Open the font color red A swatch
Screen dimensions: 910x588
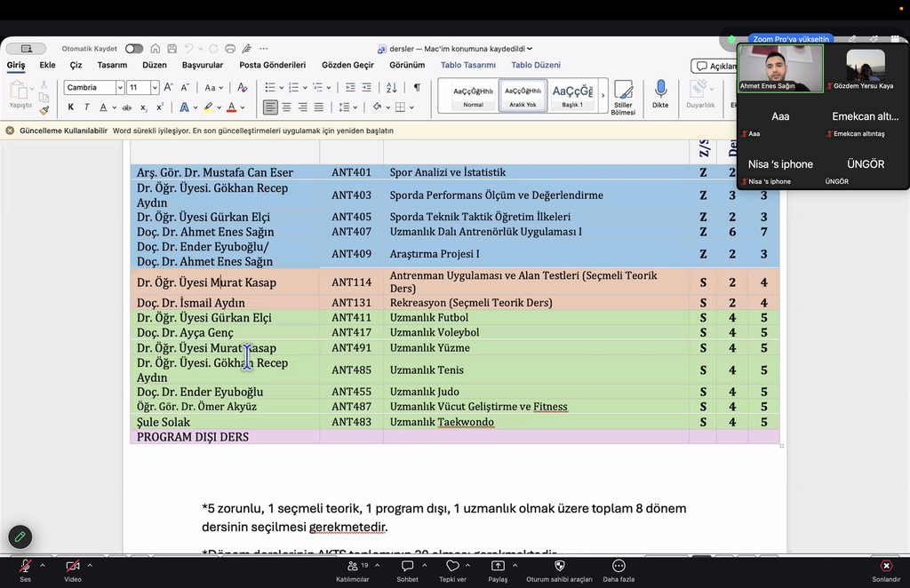(x=232, y=107)
